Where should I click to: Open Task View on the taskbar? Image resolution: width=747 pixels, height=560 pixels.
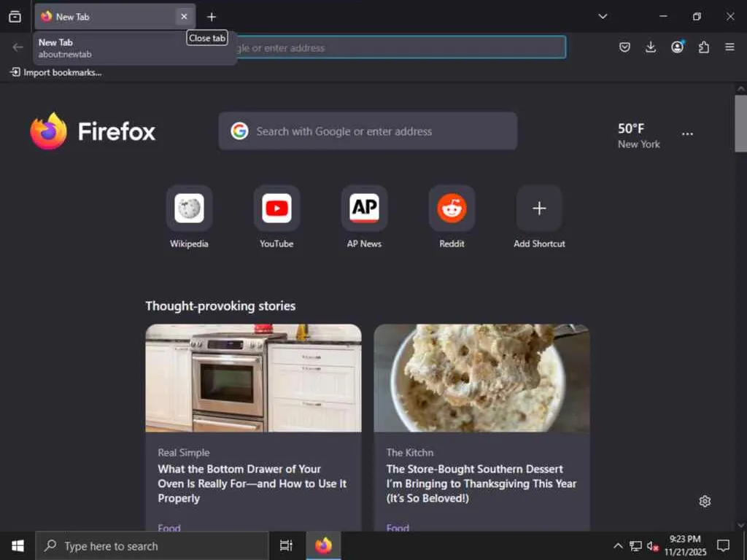coord(286,545)
